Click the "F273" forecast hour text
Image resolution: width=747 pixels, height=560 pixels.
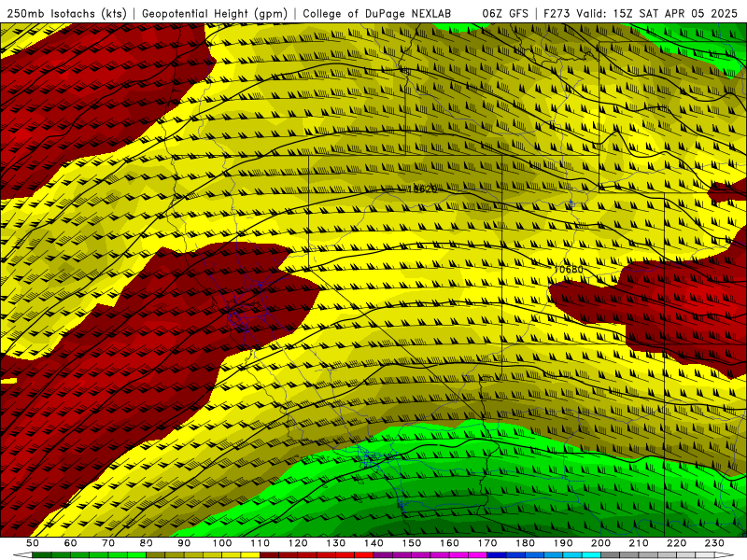[x=557, y=14]
